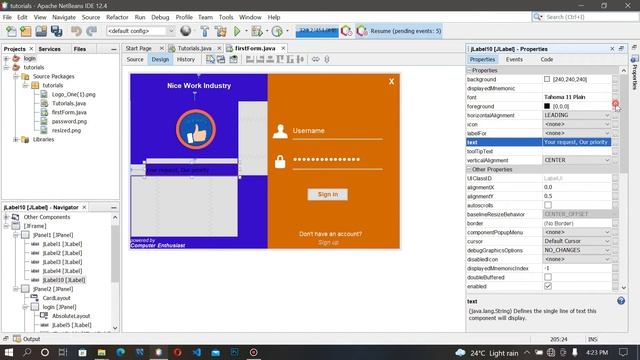The image size is (640, 360).
Task: Click the Redo arrow icon
Action: click(91, 31)
